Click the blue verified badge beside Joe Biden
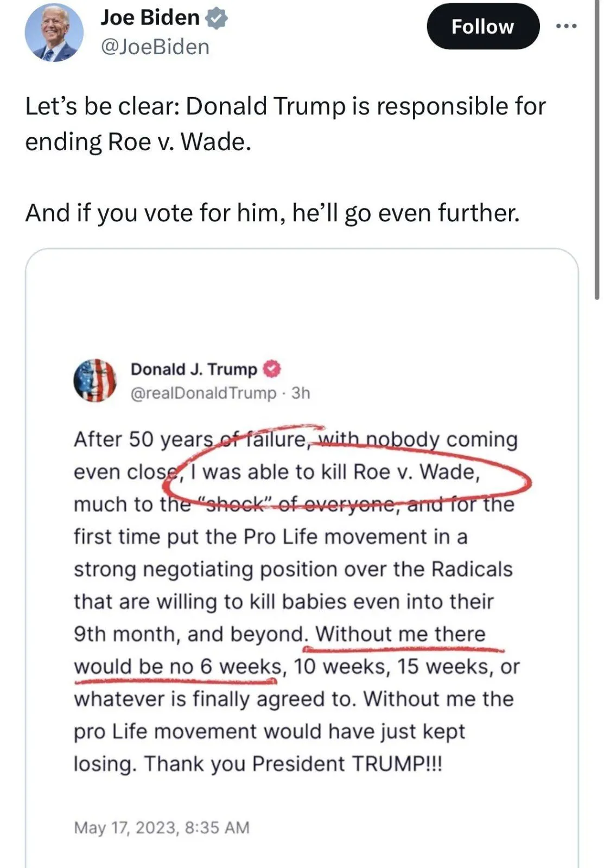The width and height of the screenshot is (604, 868). [x=217, y=18]
